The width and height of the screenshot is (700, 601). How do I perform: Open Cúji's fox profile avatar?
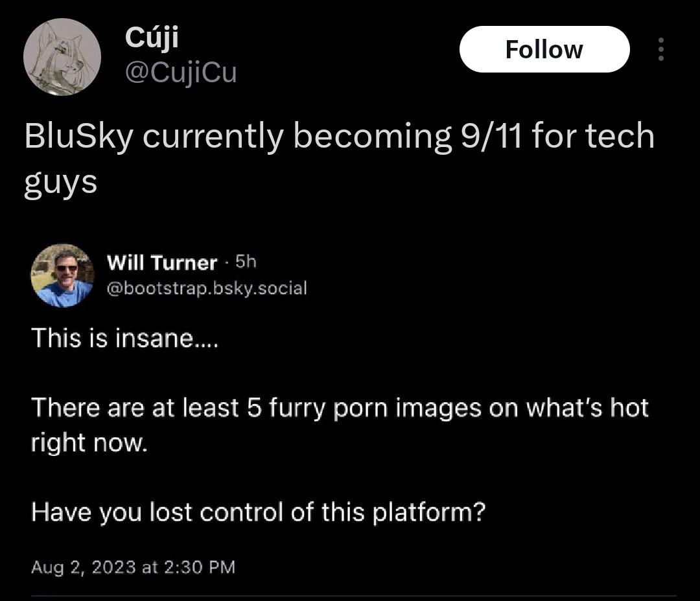[62, 56]
